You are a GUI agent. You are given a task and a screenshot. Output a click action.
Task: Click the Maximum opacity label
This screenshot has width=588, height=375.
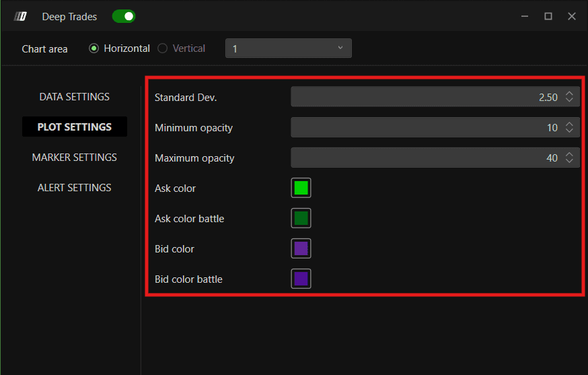coord(194,158)
